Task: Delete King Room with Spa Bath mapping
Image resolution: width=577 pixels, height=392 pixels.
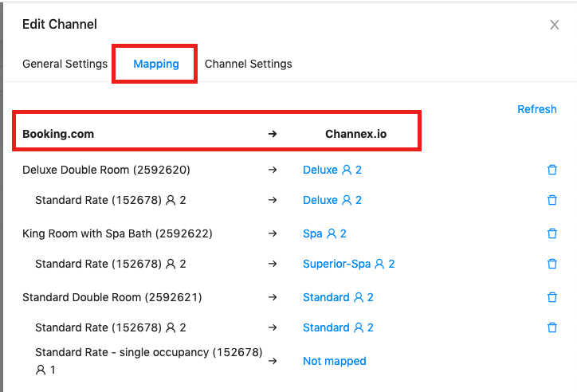Action: [x=552, y=233]
